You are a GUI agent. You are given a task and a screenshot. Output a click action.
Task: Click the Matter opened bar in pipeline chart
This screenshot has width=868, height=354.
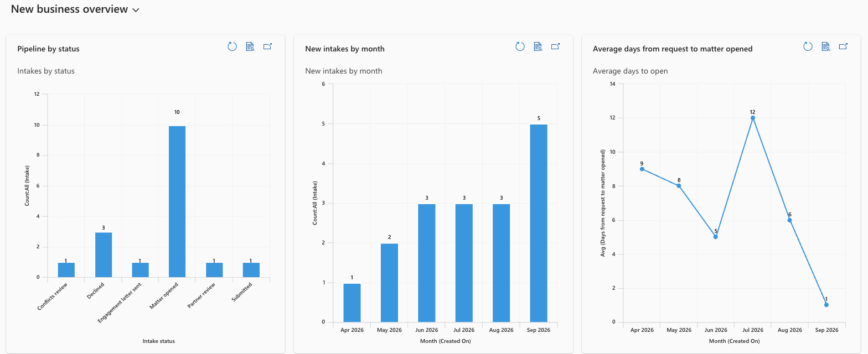coord(177,201)
